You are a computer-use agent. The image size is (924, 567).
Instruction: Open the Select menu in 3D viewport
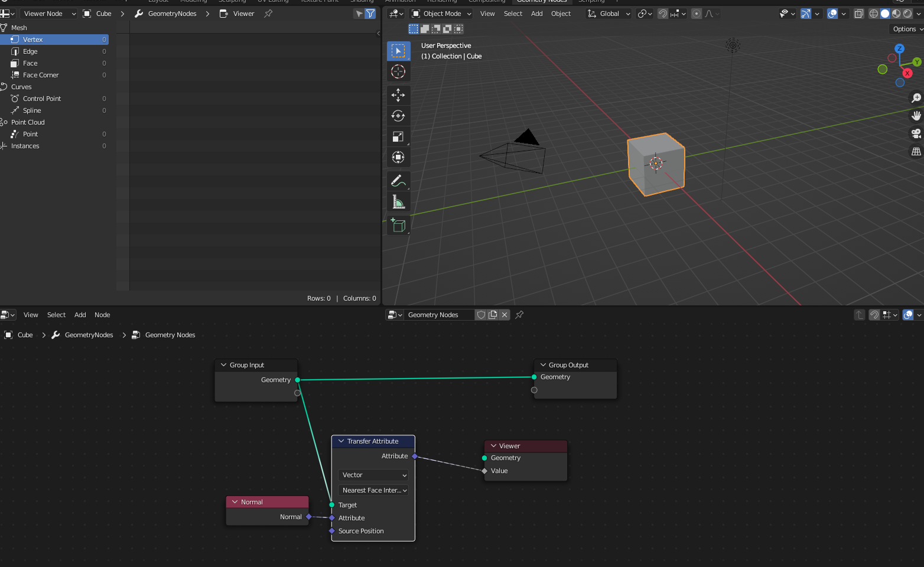tap(513, 14)
